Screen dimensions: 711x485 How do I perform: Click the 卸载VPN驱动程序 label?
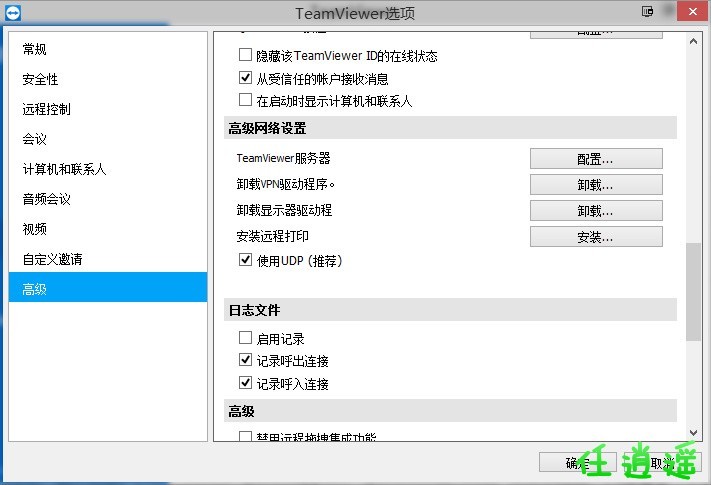click(286, 184)
